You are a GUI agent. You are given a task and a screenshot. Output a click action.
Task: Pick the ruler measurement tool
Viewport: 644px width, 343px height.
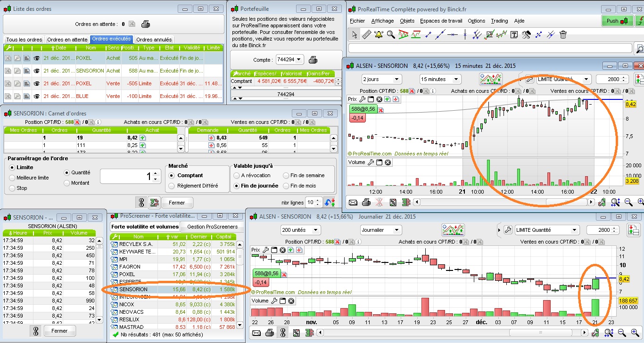(x=366, y=34)
